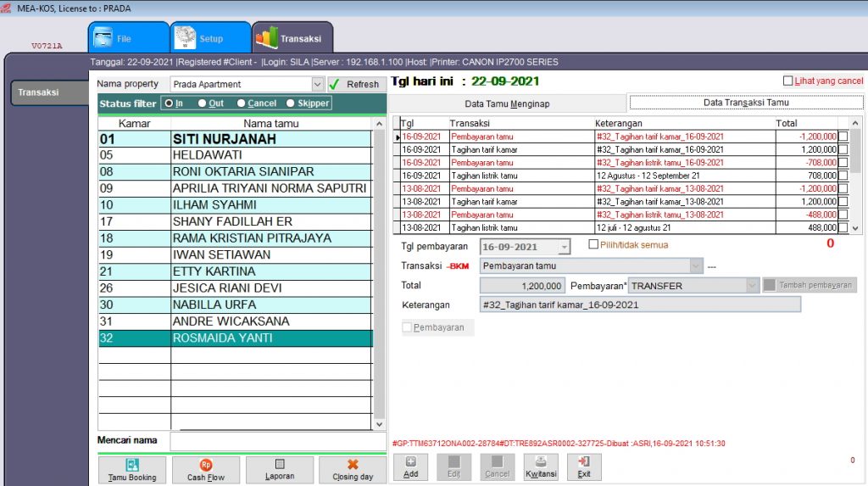Enable Lihat yang cancel checkbox
Viewport: 868px width, 486px height.
click(x=787, y=81)
